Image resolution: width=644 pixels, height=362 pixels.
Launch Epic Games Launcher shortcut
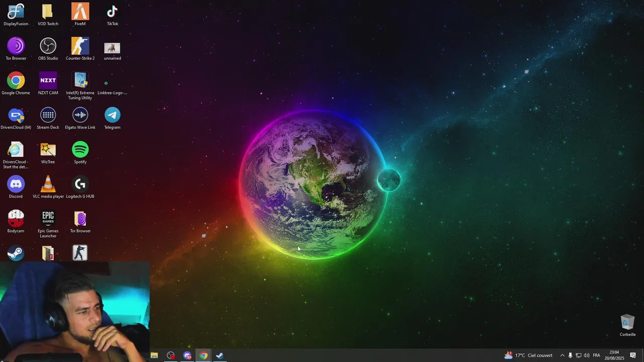pos(48,225)
